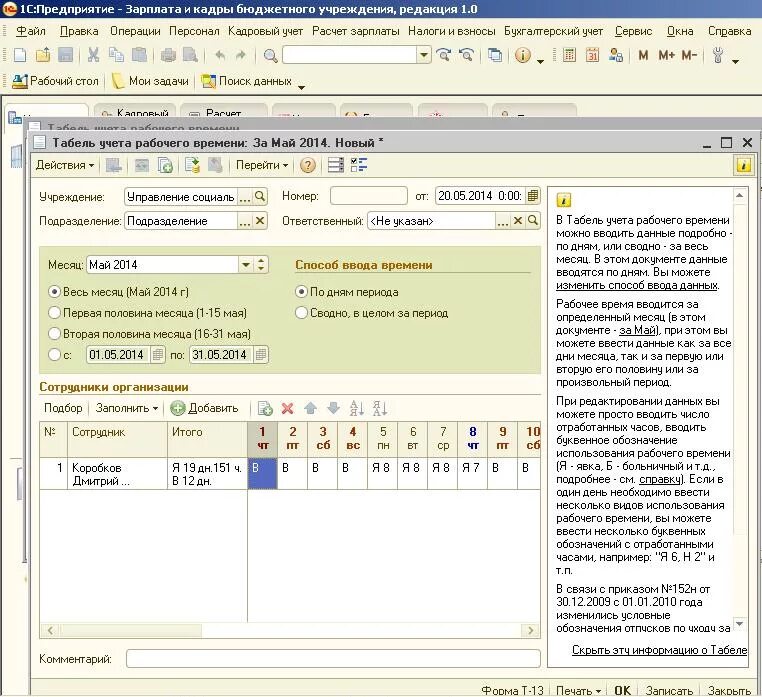Viewport: 762px width, 697px height.
Task: Select the custom period 'с:' radio button
Action: click(54, 355)
